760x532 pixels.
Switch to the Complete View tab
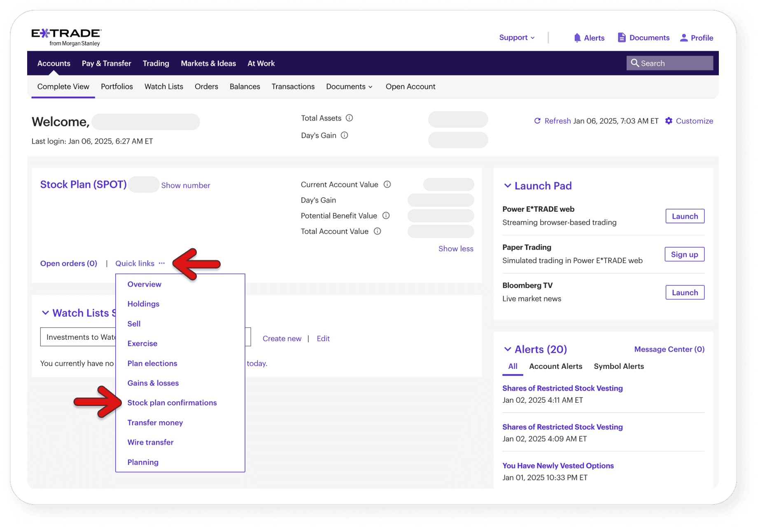[63, 86]
